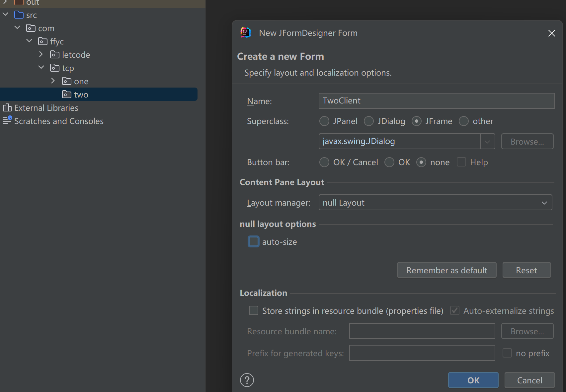Screen dimensions: 566x392
Task: Click the src folder icon
Action: point(19,15)
